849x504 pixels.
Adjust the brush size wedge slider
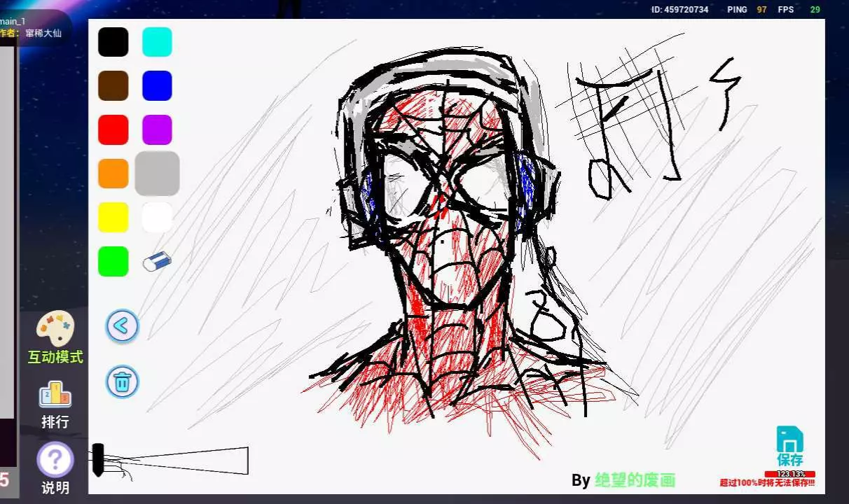(x=170, y=461)
